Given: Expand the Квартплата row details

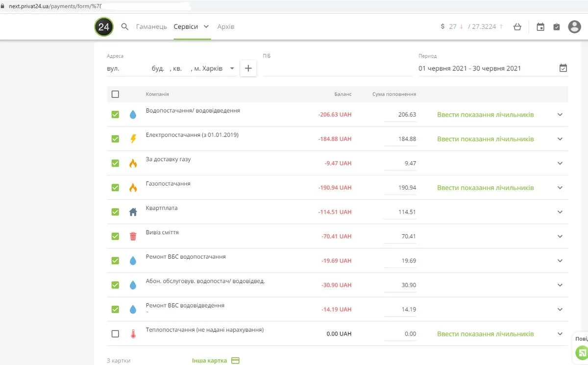Looking at the screenshot, I should pos(560,212).
